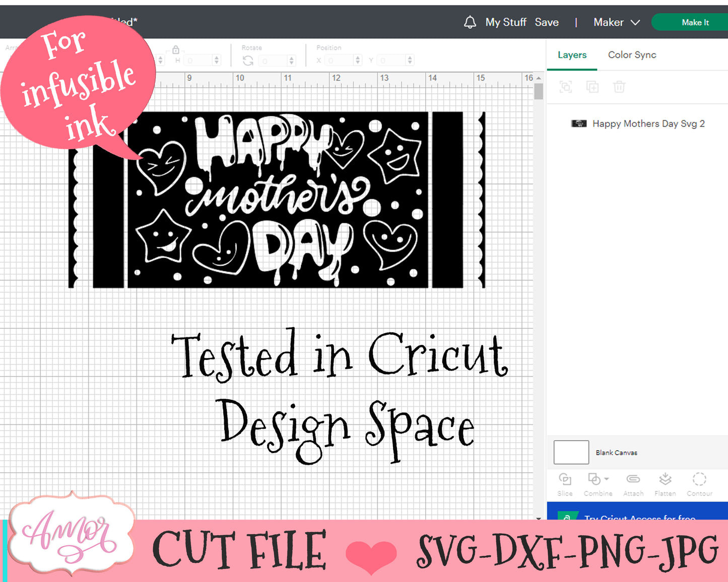Click Save in the header
Image resolution: width=728 pixels, height=582 pixels.
547,22
